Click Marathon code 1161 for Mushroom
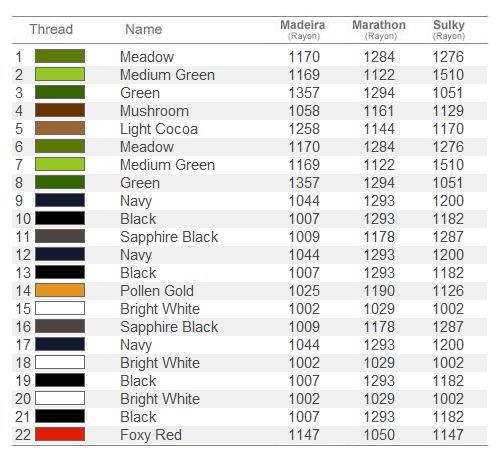The image size is (500, 456). tap(379, 111)
